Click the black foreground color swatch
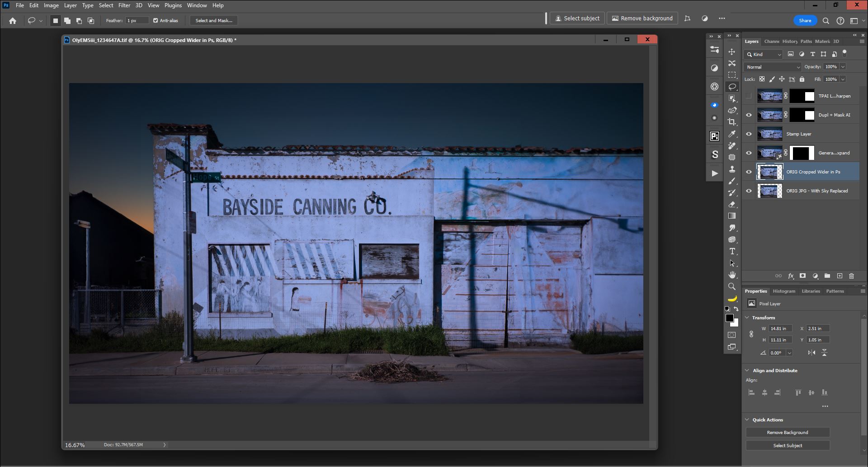This screenshot has width=868, height=467. pos(729,318)
